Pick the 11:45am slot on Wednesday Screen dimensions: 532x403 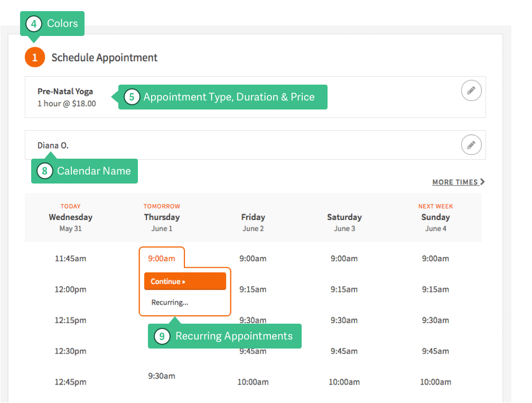[x=70, y=259]
